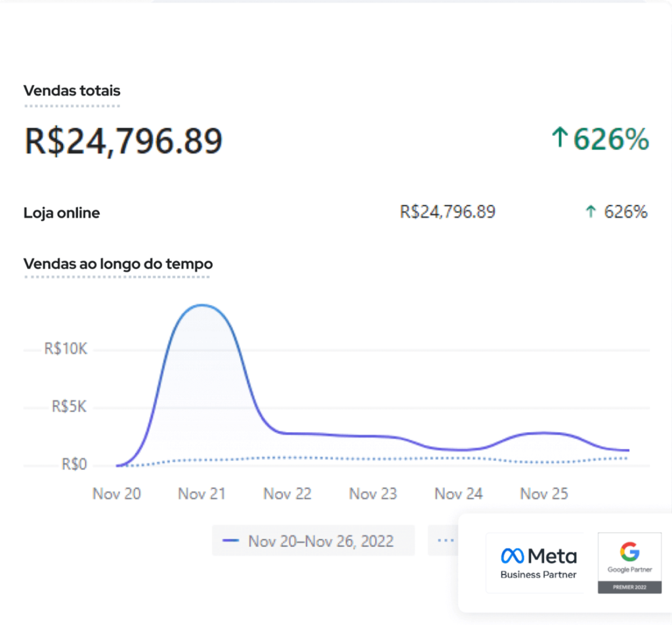Viewport: 672px width, 625px height.
Task: Click the purple line legend marker
Action: pos(230,540)
